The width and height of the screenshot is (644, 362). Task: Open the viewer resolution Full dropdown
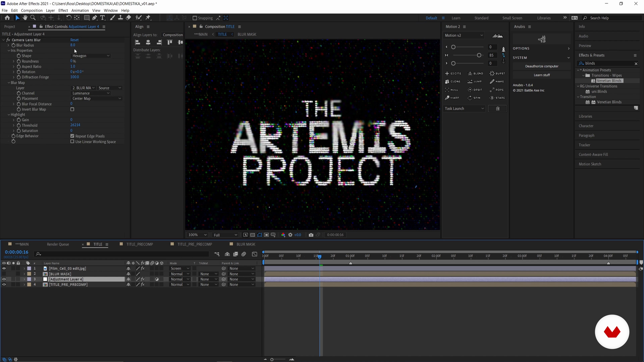225,235
